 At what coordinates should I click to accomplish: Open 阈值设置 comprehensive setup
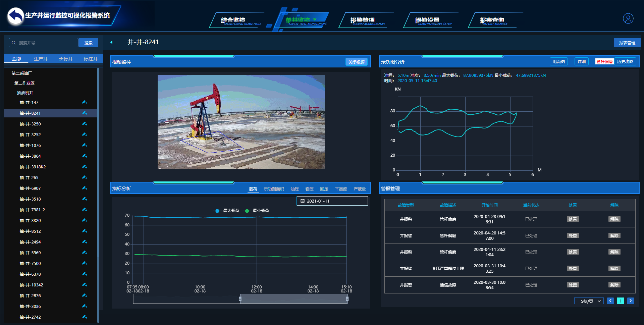(x=430, y=21)
